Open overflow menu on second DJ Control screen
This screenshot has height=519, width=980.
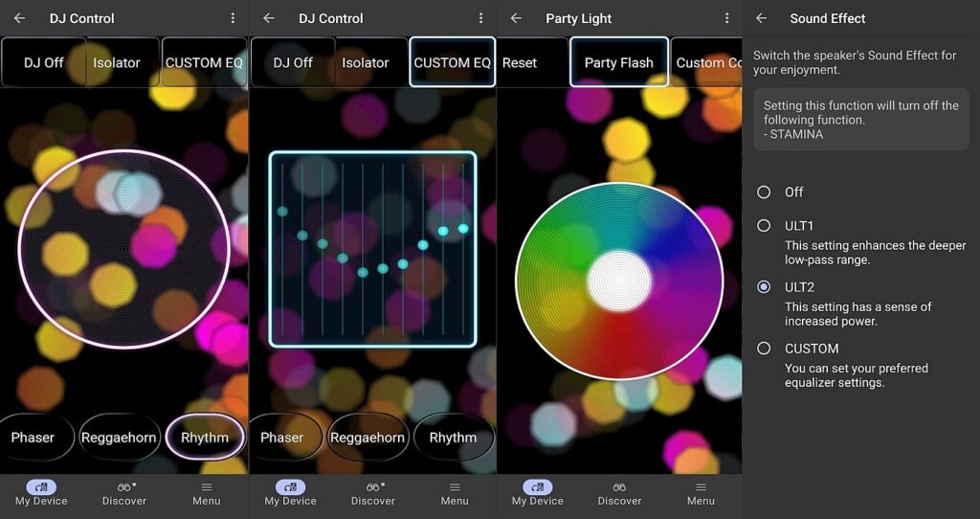click(480, 18)
